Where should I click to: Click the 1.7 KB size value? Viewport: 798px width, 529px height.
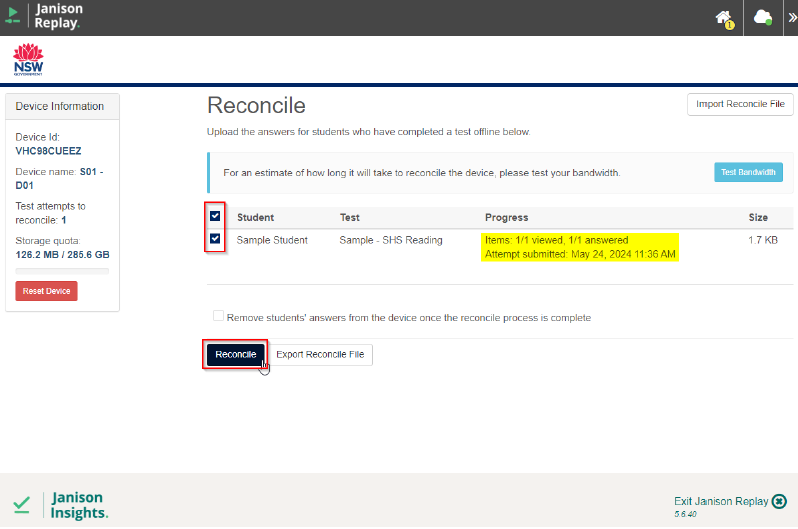763,240
